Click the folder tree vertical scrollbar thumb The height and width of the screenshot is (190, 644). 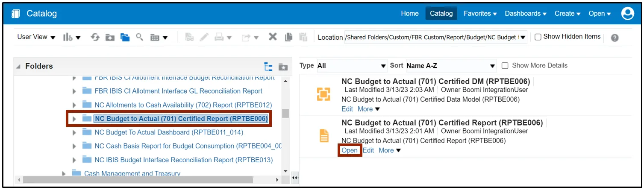(x=285, y=114)
